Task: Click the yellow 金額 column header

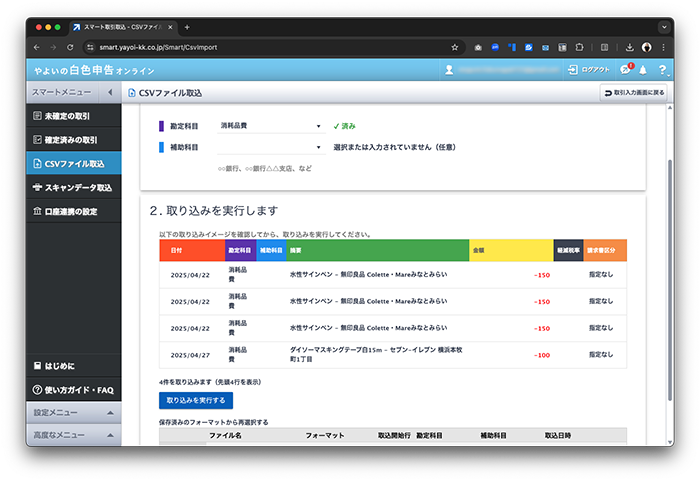Action: pos(511,250)
